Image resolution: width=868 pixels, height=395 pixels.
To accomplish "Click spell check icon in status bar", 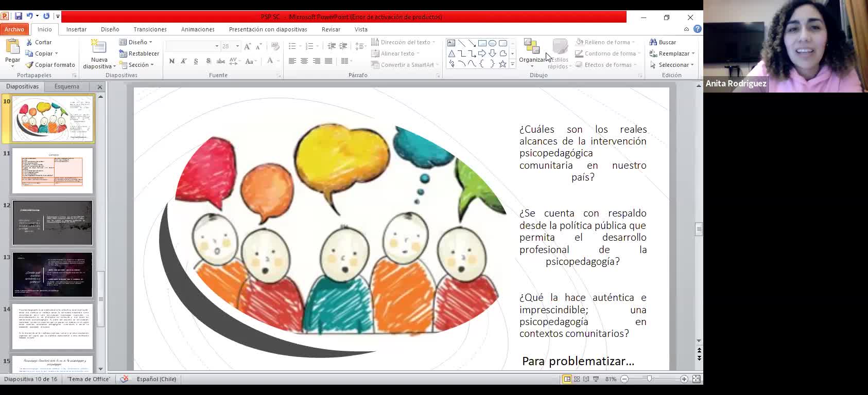I will (124, 379).
